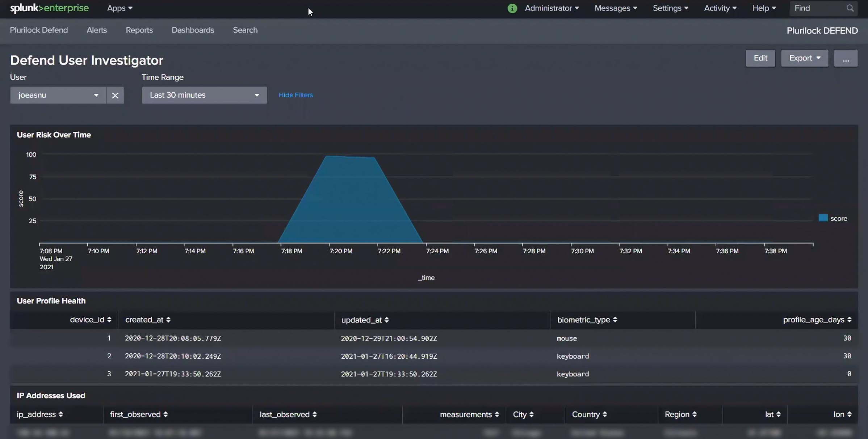Click the Hide Filters link
868x439 pixels.
pyautogui.click(x=295, y=95)
